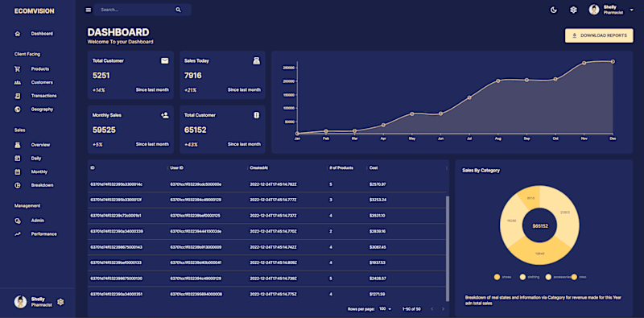Screen dimensions: 644x318
Task: Focus the Search input field
Action: coord(135,10)
